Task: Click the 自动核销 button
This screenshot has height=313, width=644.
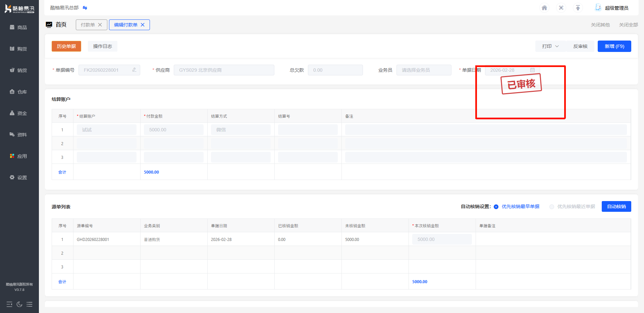Action: pos(616,206)
